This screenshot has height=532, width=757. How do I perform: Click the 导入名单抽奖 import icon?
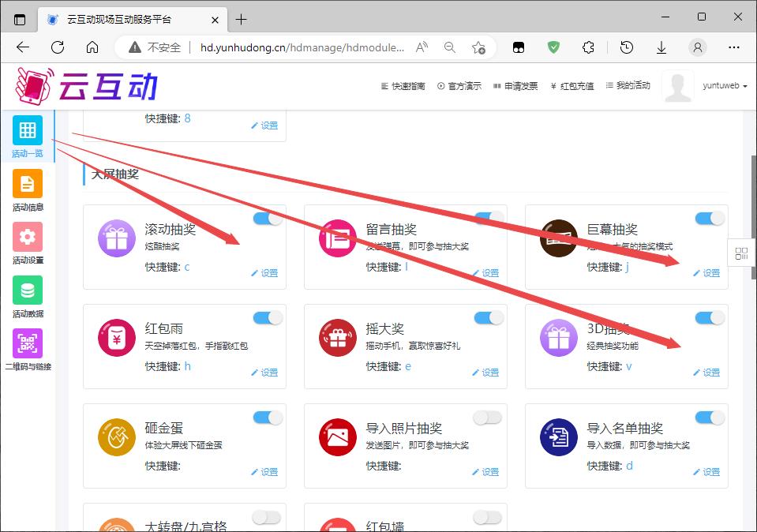pyautogui.click(x=559, y=437)
